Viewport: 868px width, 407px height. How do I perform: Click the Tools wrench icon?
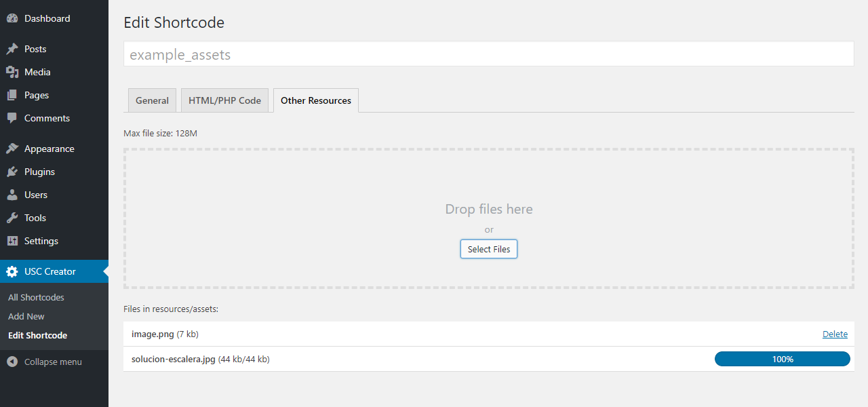point(12,218)
